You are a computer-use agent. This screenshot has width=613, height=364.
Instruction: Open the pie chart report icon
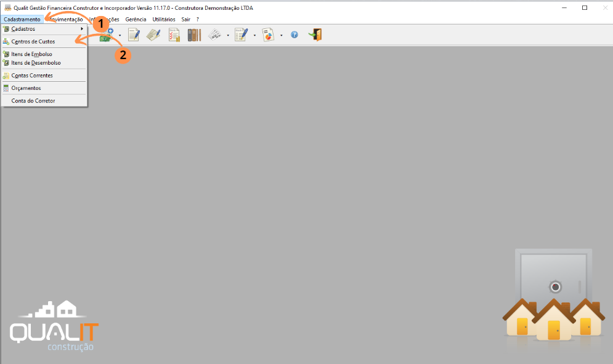click(x=268, y=34)
